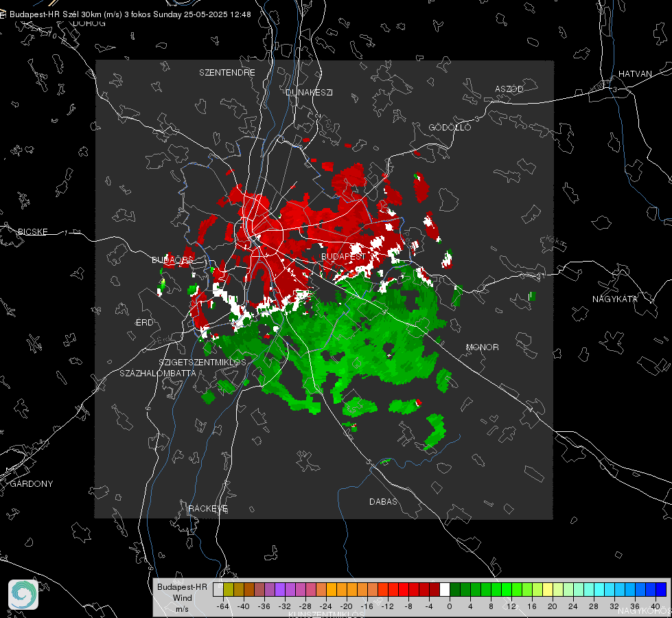Click the 40 value on the legend scale

coord(656,606)
